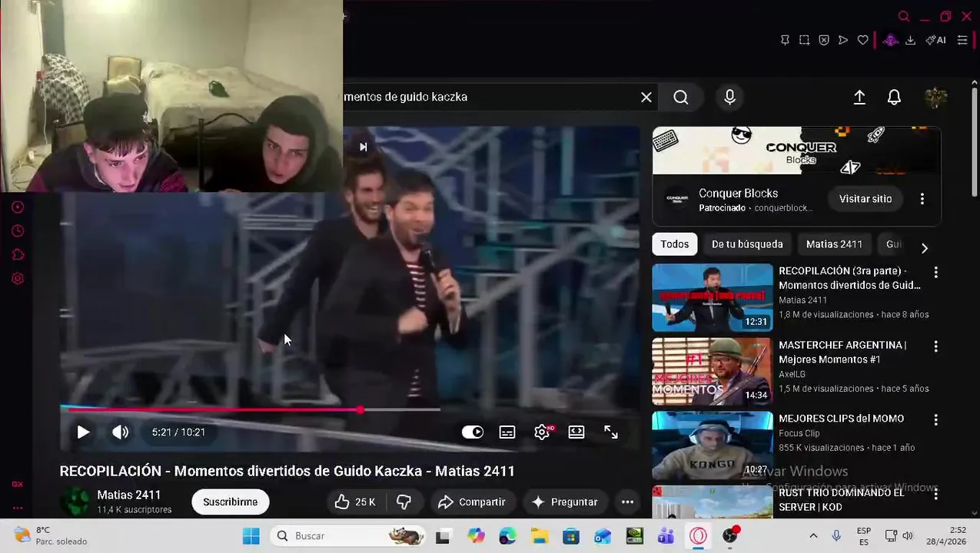Click the YouTube search magnifier button
This screenshot has height=553, width=980.
pos(681,97)
